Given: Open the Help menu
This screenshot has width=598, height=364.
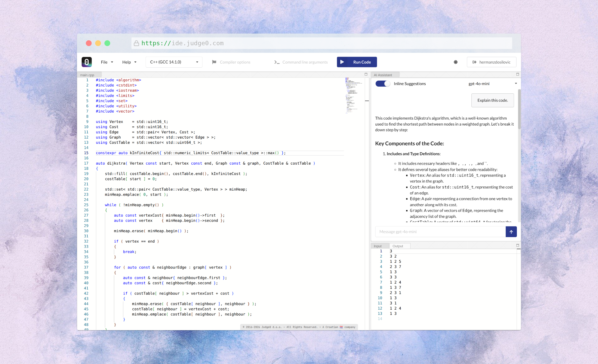Looking at the screenshot, I should coord(129,62).
